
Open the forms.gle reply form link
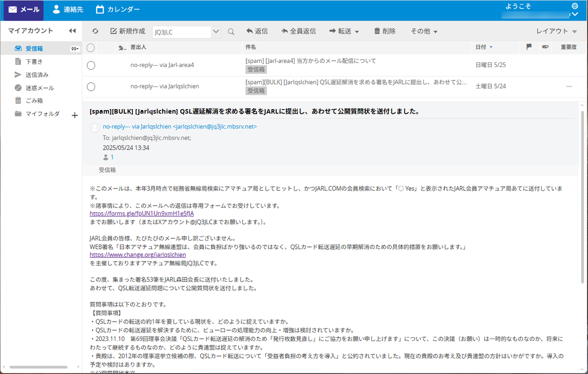[x=141, y=213]
